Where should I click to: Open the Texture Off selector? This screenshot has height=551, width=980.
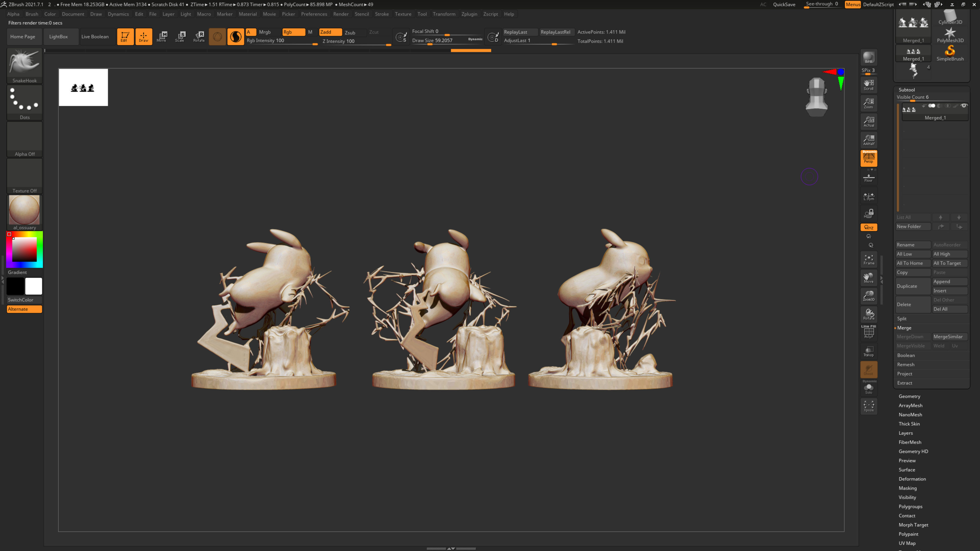(x=24, y=176)
